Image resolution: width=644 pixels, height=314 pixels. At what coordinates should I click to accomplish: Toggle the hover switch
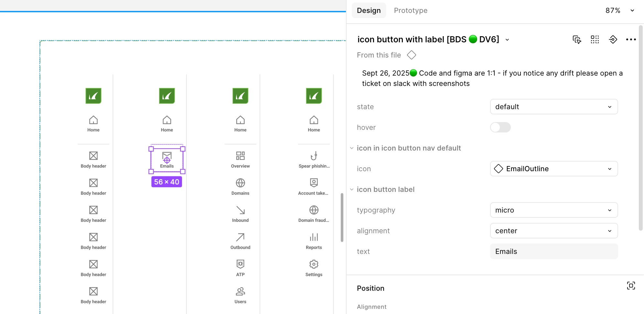[x=500, y=127]
